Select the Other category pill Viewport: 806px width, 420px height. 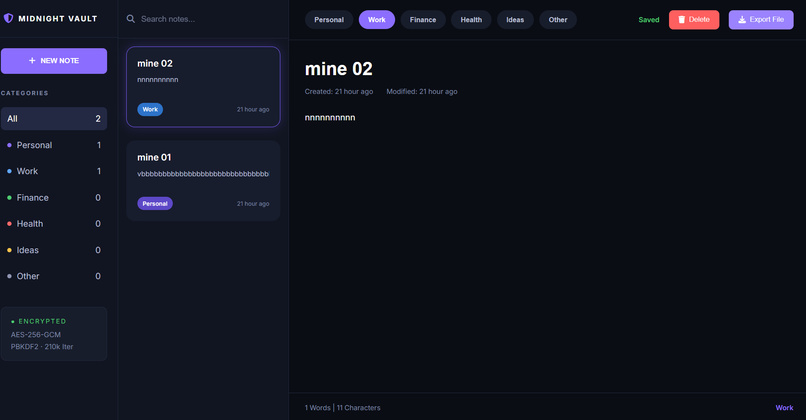click(x=558, y=20)
